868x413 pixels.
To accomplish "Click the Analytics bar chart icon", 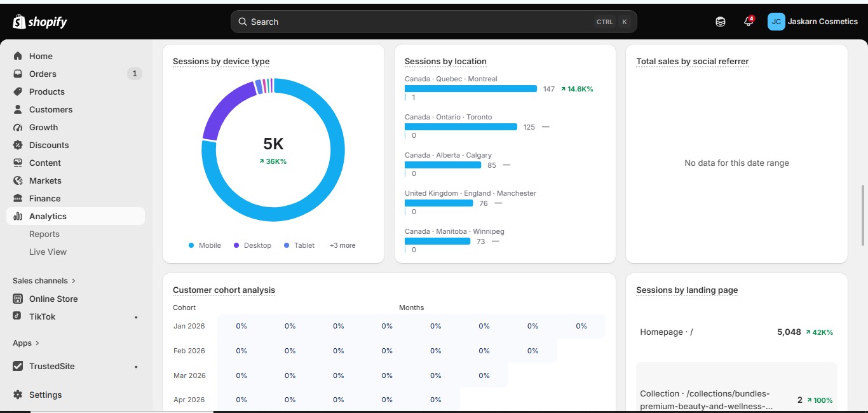I will [18, 216].
